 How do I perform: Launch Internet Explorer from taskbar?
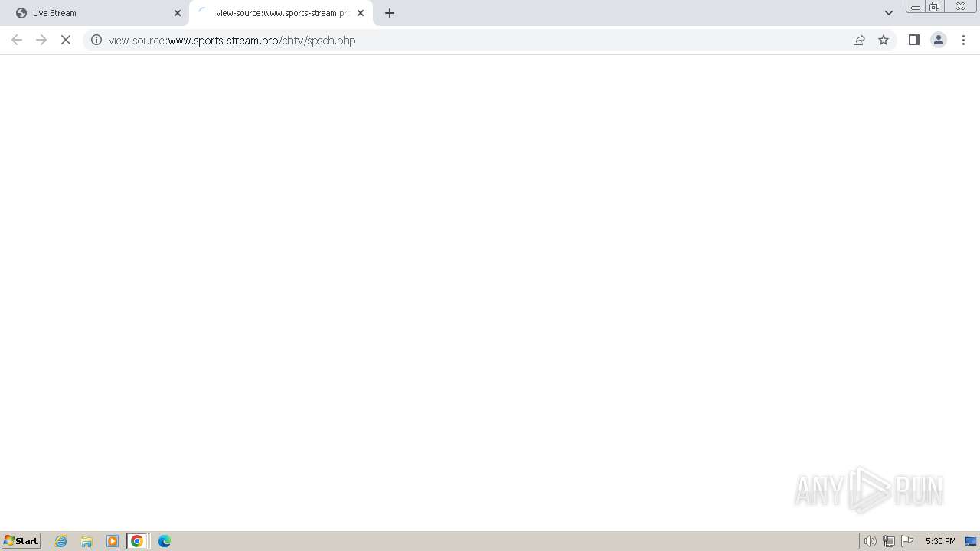point(61,541)
